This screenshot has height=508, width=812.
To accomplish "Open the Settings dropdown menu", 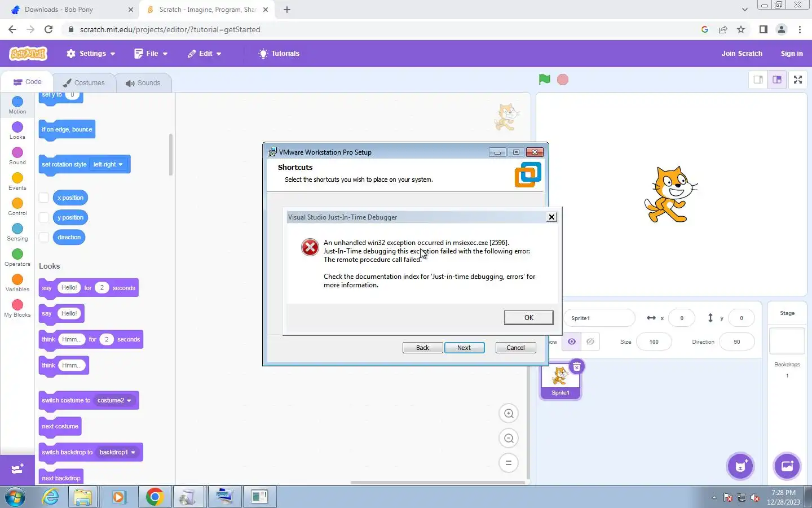I will click(x=91, y=54).
